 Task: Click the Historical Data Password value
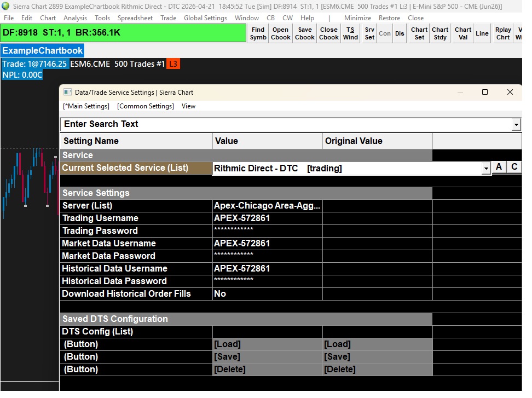[x=267, y=281]
